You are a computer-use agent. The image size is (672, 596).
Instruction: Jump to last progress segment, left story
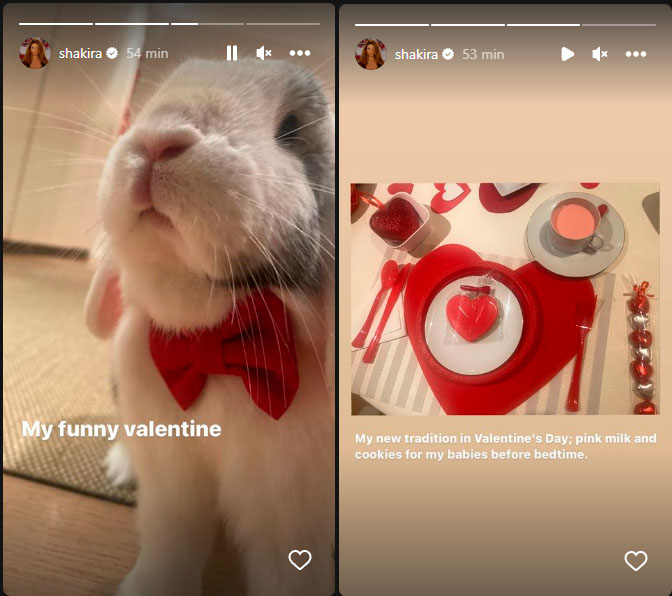tap(283, 24)
